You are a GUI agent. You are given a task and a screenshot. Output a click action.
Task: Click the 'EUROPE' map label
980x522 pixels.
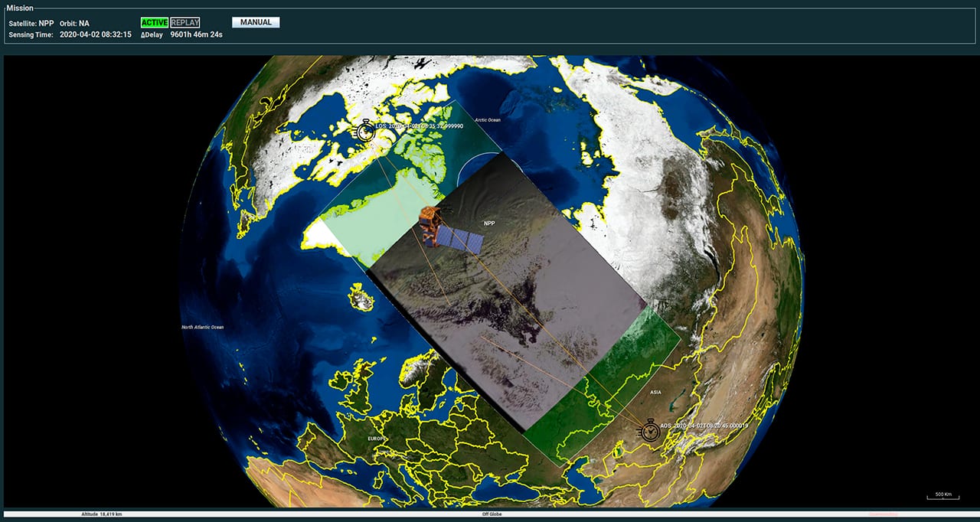[x=376, y=439]
